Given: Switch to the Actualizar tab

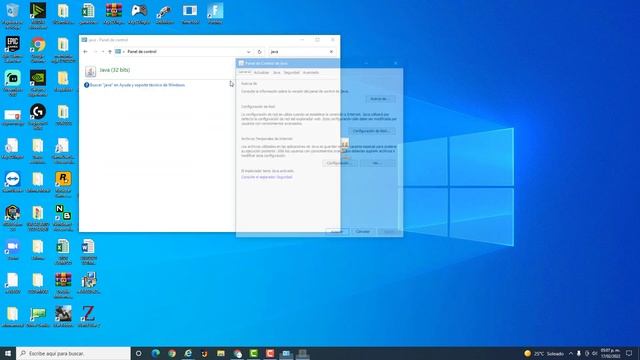Looking at the screenshot, I should 261,73.
